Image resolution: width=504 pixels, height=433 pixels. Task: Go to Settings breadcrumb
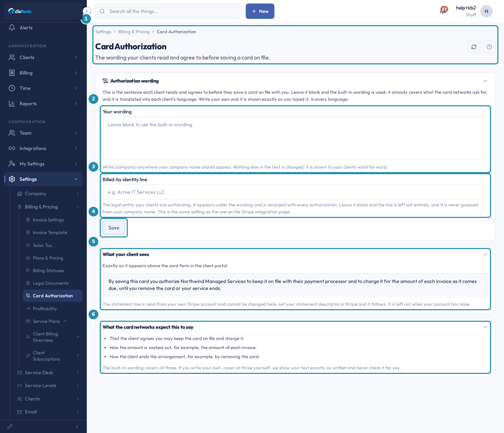pos(103,32)
